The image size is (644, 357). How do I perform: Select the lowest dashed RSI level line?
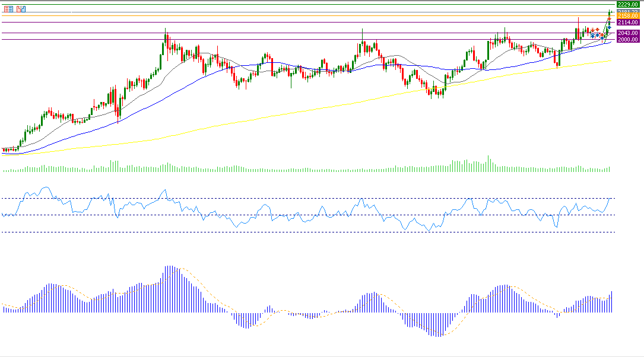297,232
